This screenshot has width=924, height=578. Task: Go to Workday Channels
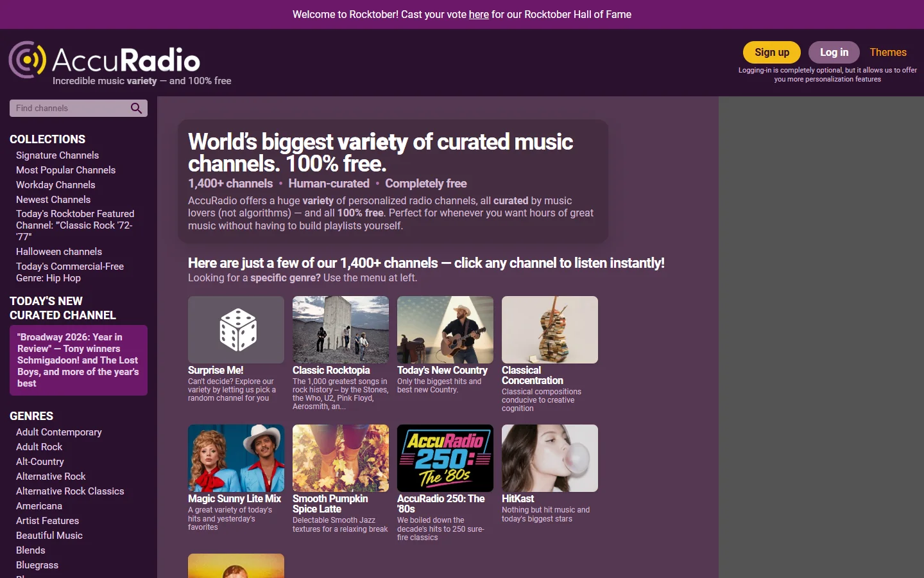pos(55,185)
